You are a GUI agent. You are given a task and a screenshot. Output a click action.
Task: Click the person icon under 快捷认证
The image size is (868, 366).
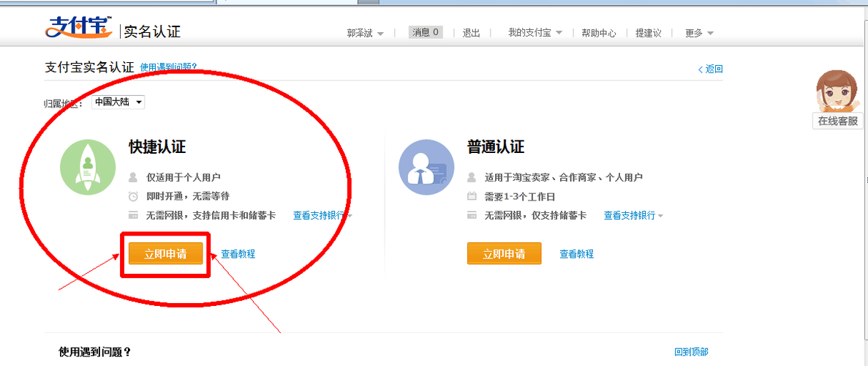coord(133,177)
